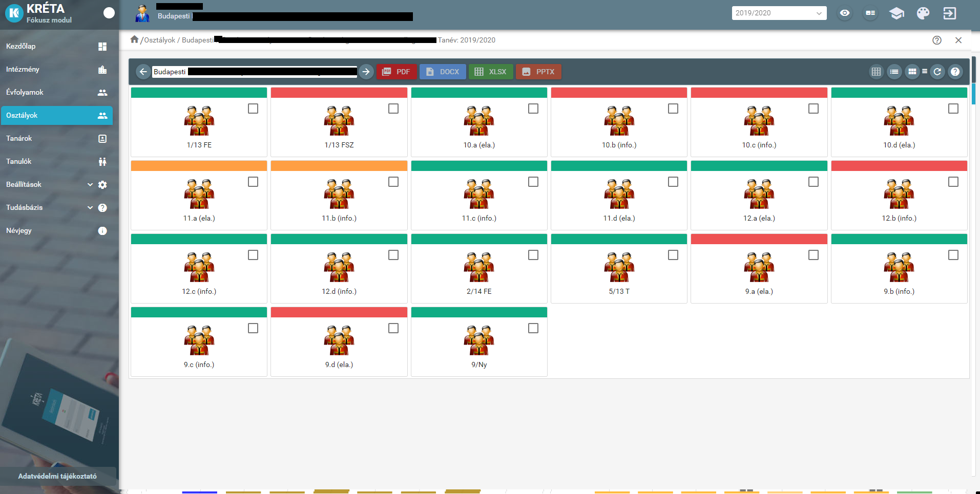Open the toolbar help icon
Image resolution: width=980 pixels, height=494 pixels.
[x=955, y=72]
